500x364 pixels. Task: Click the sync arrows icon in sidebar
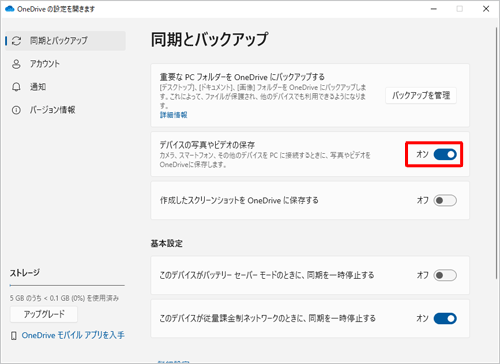click(16, 41)
